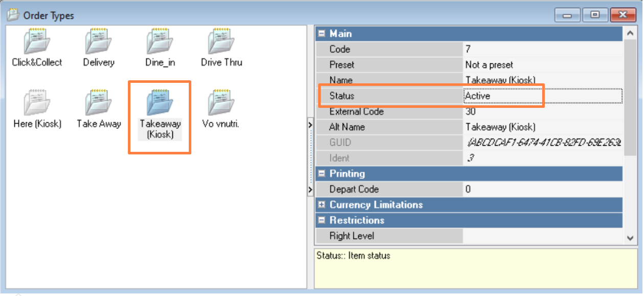Open the Dine_in order type
Image resolution: width=644 pixels, height=296 pixels.
tap(160, 42)
